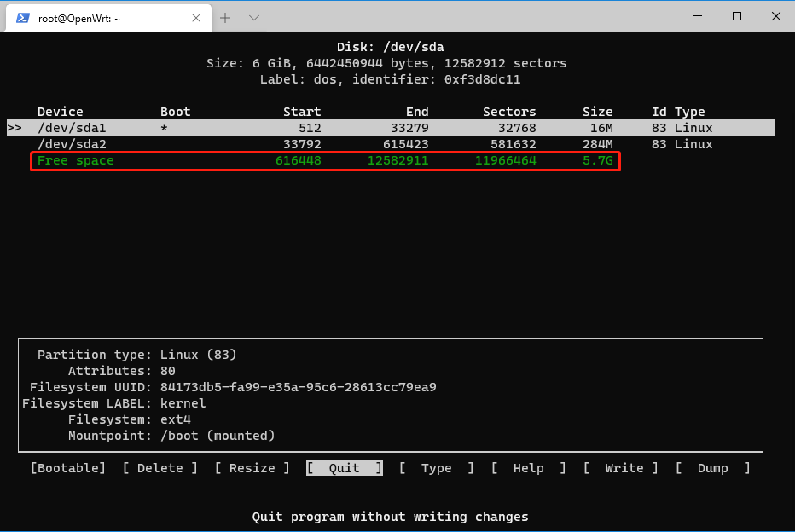The width and height of the screenshot is (795, 532).
Task: Open a new terminal tab
Action: tap(225, 18)
